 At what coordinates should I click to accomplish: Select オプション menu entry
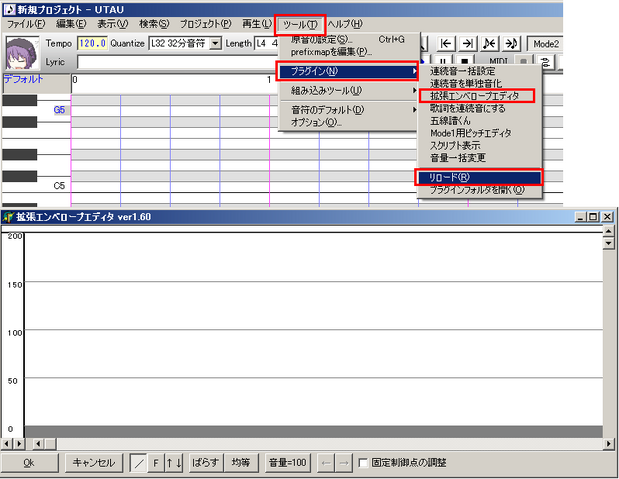[349, 122]
